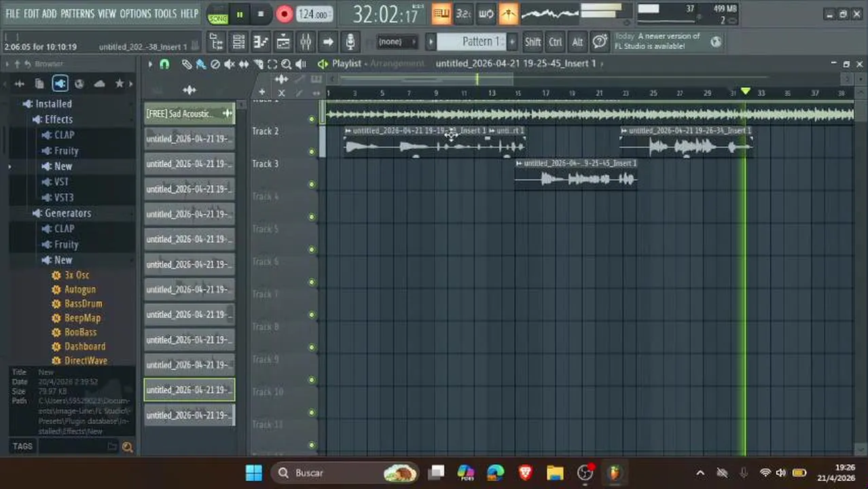Viewport: 868px width, 489px height.
Task: Collapse the Installed tree node
Action: tap(47, 104)
